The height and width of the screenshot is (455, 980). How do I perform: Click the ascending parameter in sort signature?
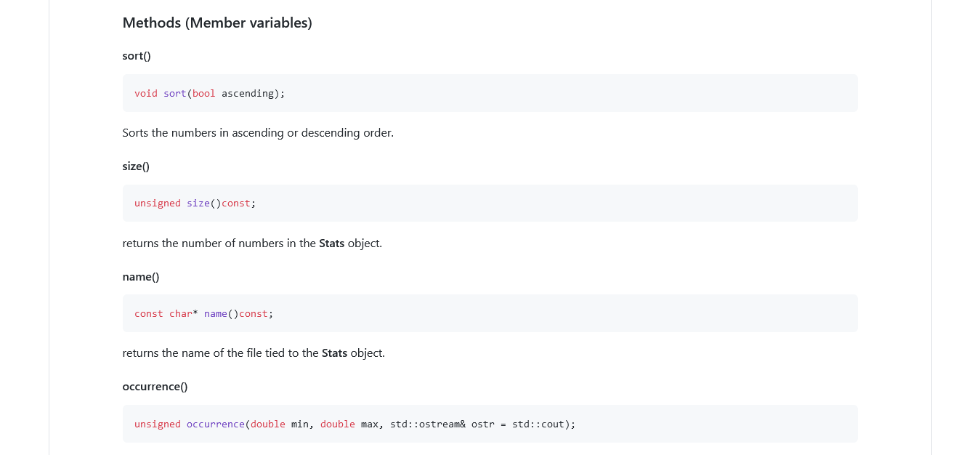pos(246,93)
